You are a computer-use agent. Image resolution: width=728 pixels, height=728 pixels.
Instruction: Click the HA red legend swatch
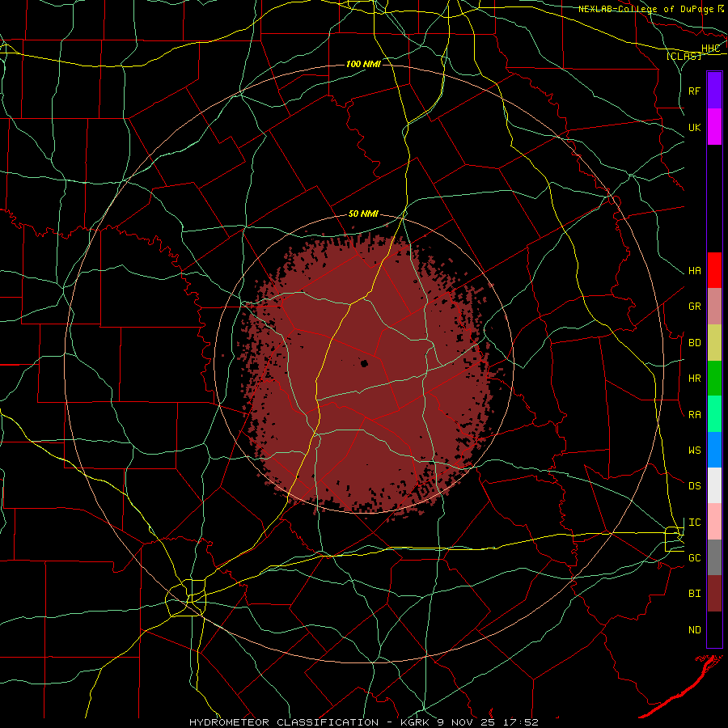point(714,270)
